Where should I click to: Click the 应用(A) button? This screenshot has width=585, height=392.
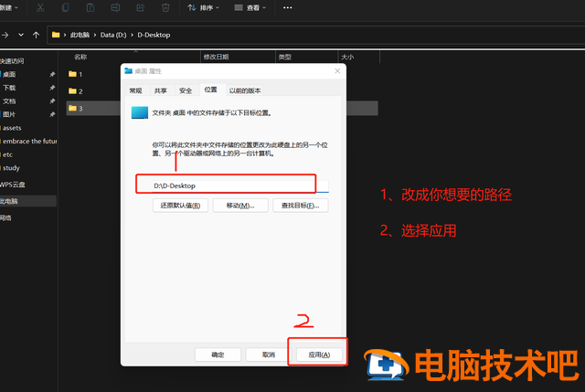[319, 355]
